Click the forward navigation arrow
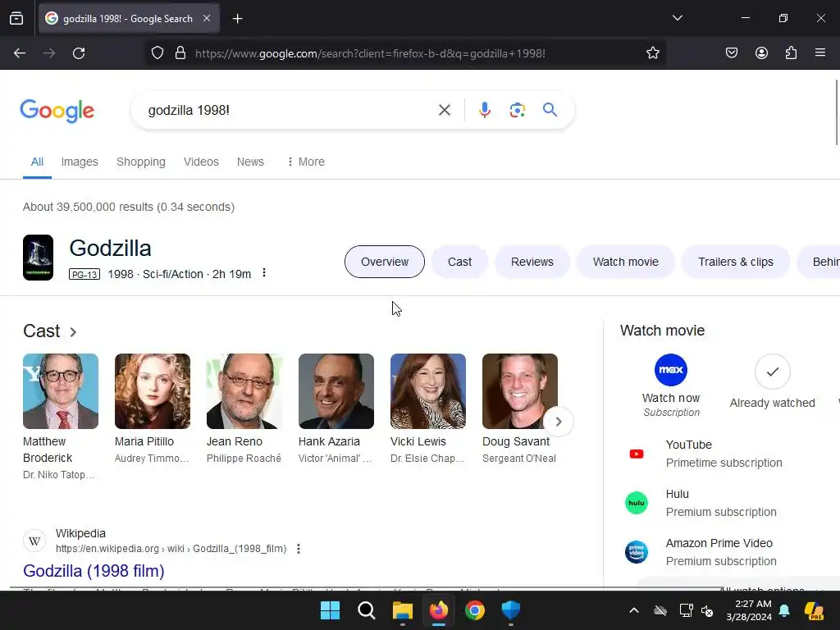 point(49,53)
